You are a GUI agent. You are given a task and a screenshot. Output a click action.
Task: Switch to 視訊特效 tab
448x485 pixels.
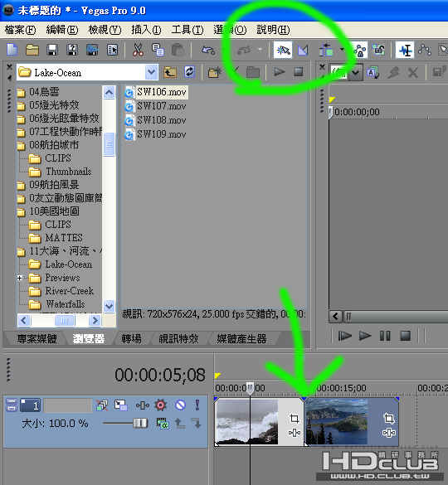point(178,339)
